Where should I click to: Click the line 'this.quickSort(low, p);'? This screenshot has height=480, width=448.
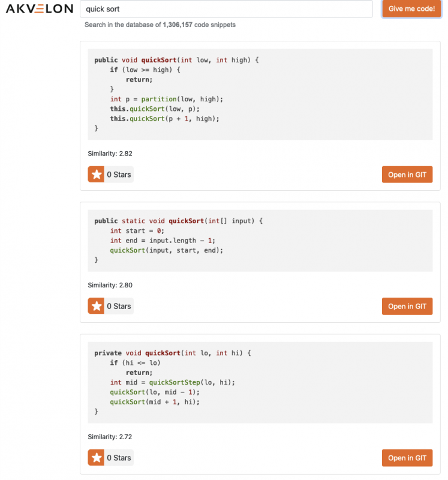155,109
